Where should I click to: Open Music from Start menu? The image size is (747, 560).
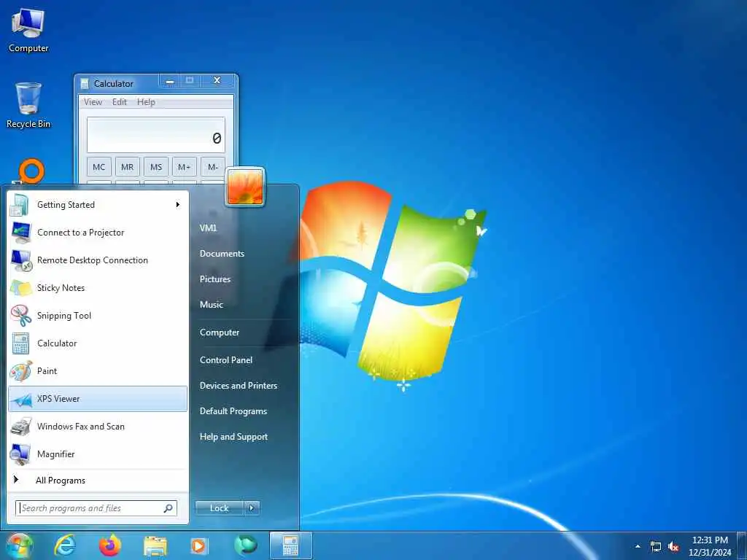coord(212,305)
